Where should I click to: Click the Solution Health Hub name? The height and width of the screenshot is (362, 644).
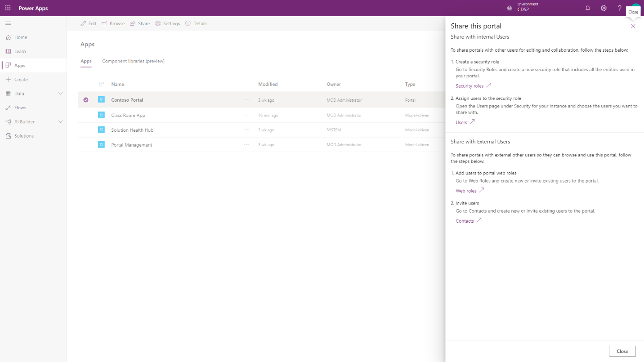click(x=132, y=130)
